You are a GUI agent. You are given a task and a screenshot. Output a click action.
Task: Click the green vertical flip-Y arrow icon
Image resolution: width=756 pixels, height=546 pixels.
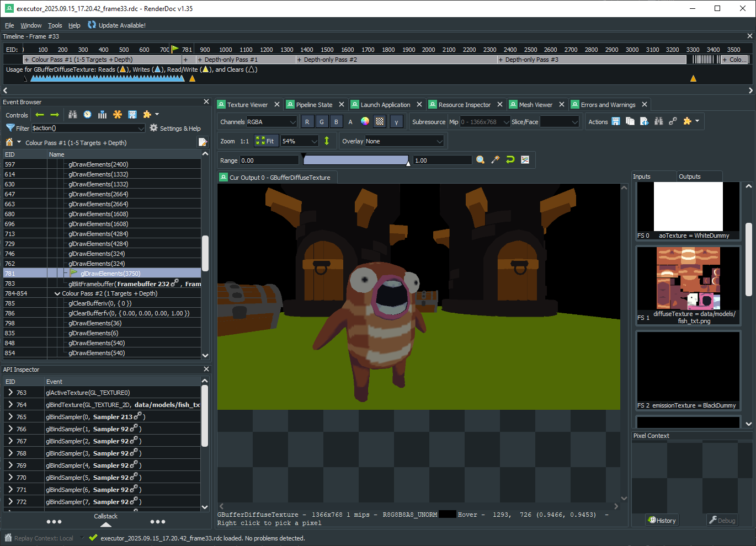pyautogui.click(x=327, y=141)
